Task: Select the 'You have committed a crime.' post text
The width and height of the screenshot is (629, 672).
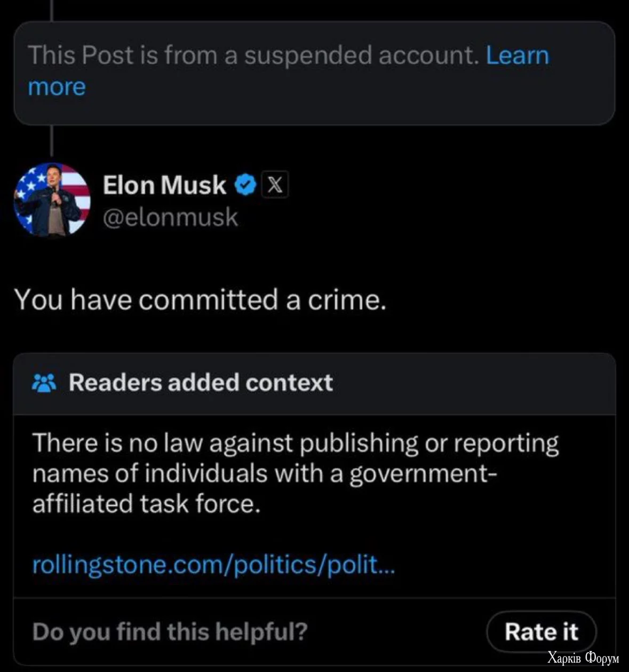Action: coord(200,299)
